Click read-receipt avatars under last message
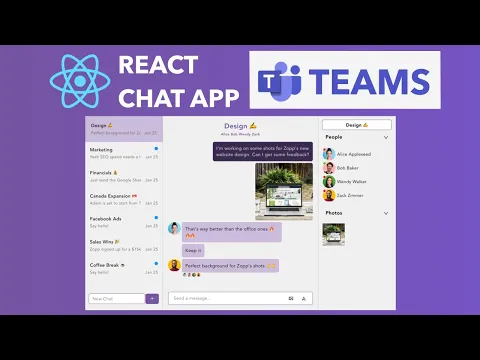This screenshot has height=360, width=480. pos(192,275)
